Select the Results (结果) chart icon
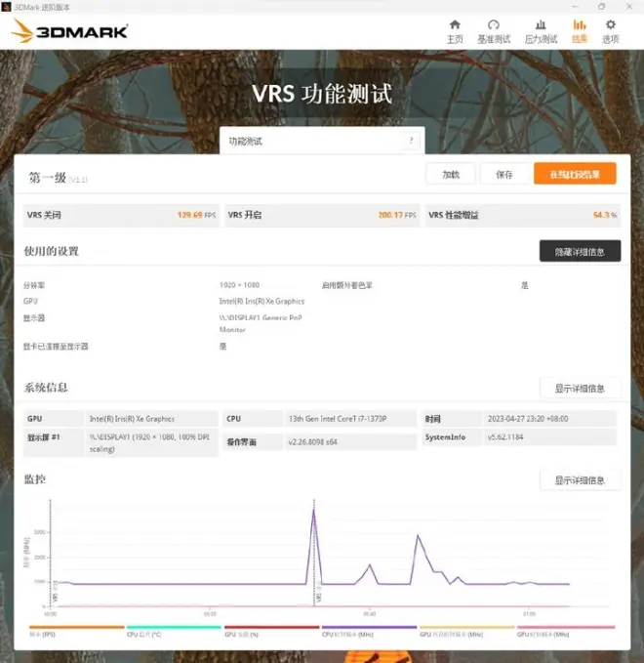This screenshot has width=644, height=663. pyautogui.click(x=580, y=30)
